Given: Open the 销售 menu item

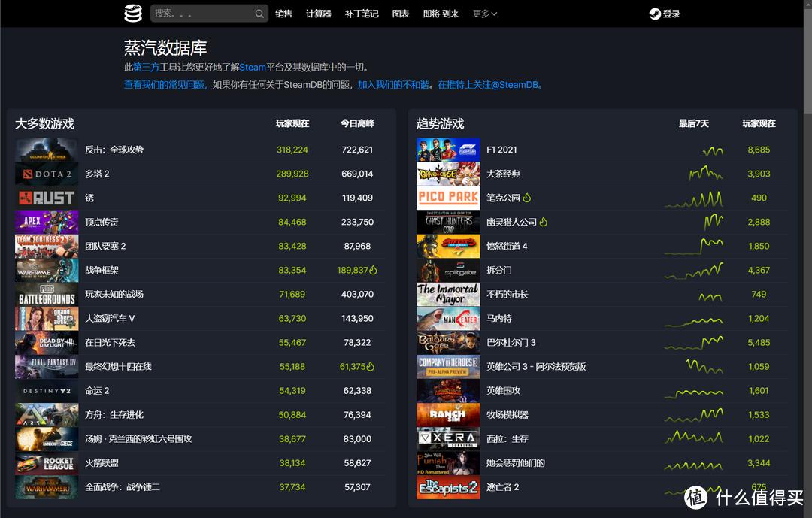Looking at the screenshot, I should [283, 13].
